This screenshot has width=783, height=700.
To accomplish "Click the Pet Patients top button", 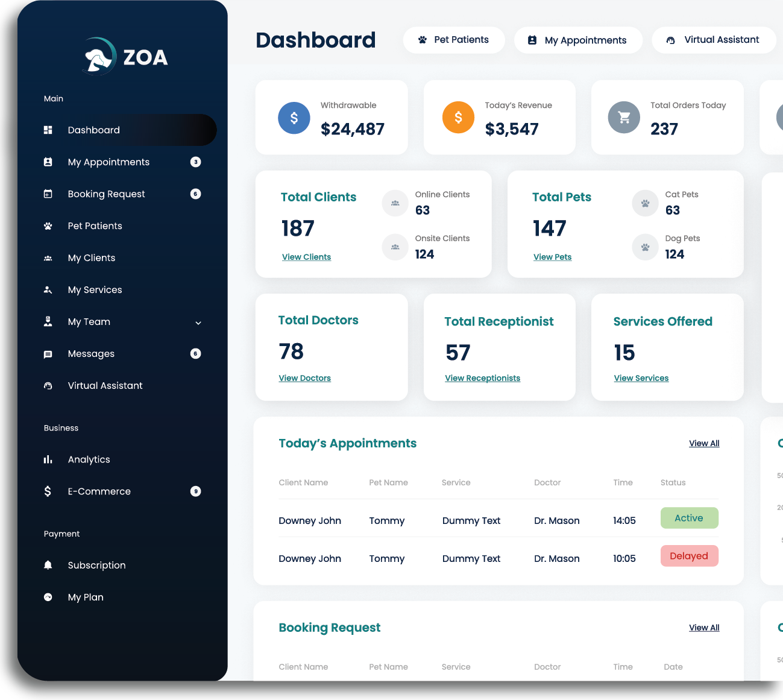I will point(454,40).
